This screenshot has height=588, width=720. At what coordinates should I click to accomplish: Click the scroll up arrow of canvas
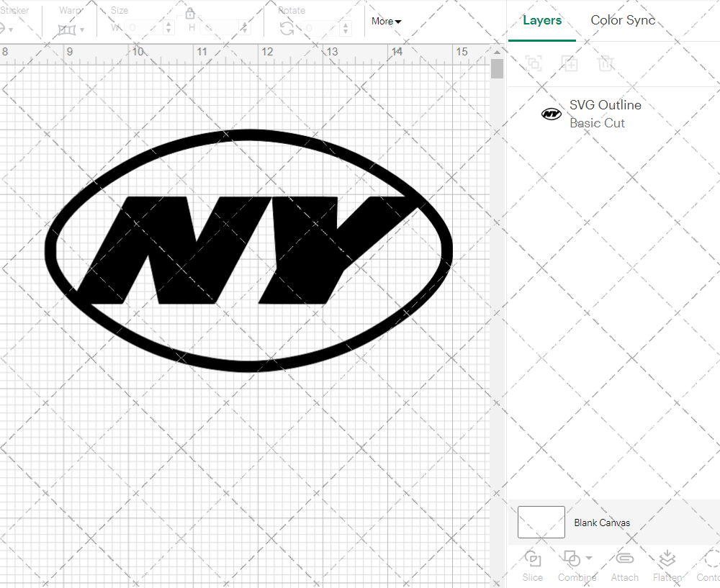(497, 51)
